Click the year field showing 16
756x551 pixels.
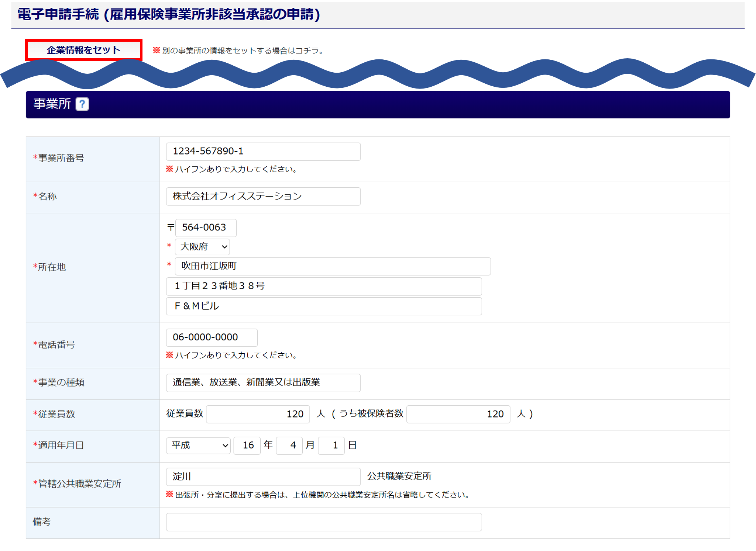(247, 446)
